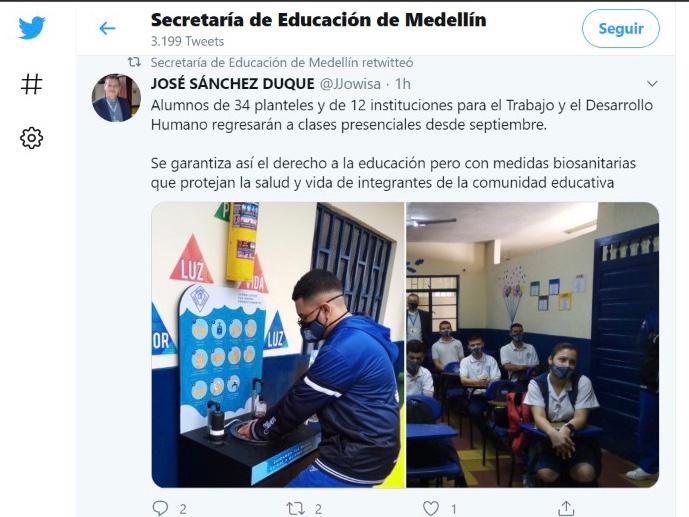The image size is (689, 517).
Task: Click the reply speech bubble icon
Action: point(160,508)
